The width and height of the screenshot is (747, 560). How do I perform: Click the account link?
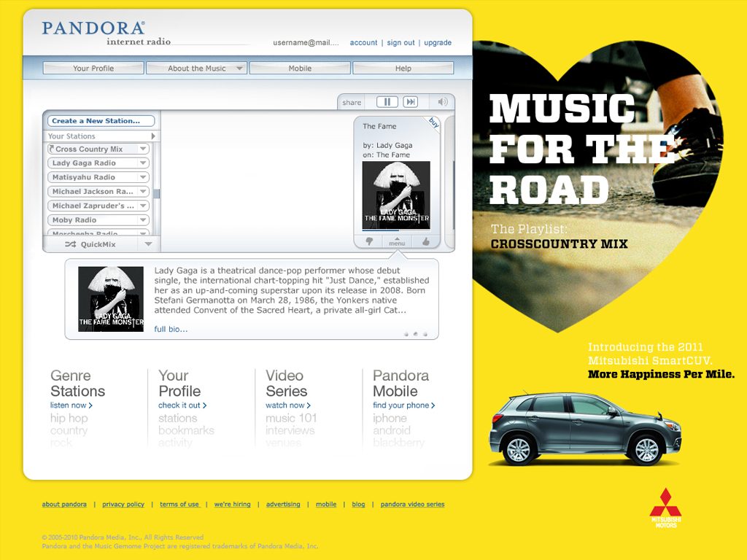(363, 42)
